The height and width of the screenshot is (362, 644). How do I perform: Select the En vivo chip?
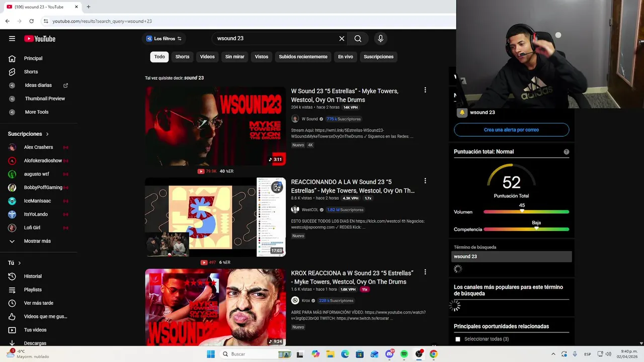pyautogui.click(x=345, y=57)
